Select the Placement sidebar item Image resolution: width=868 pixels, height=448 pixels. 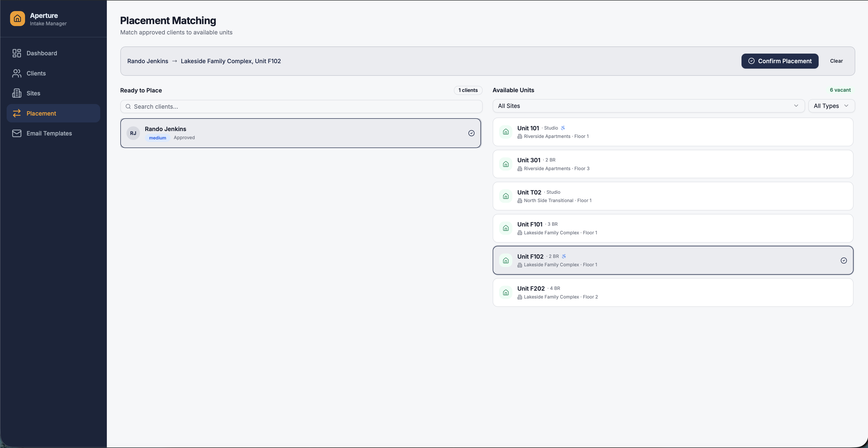[53, 113]
